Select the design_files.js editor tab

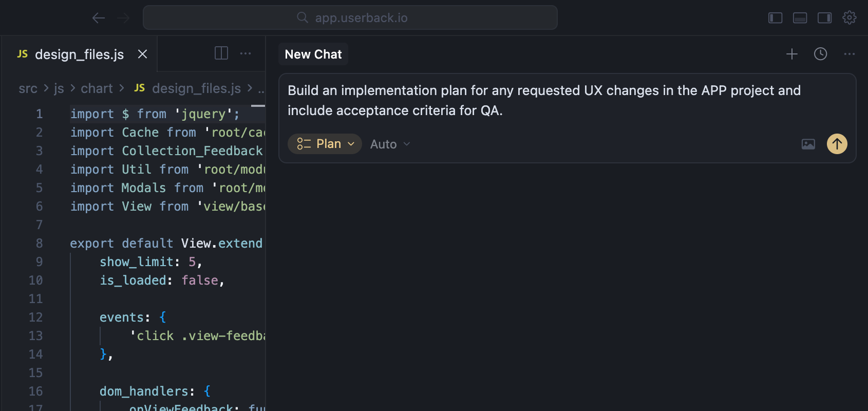(x=79, y=54)
